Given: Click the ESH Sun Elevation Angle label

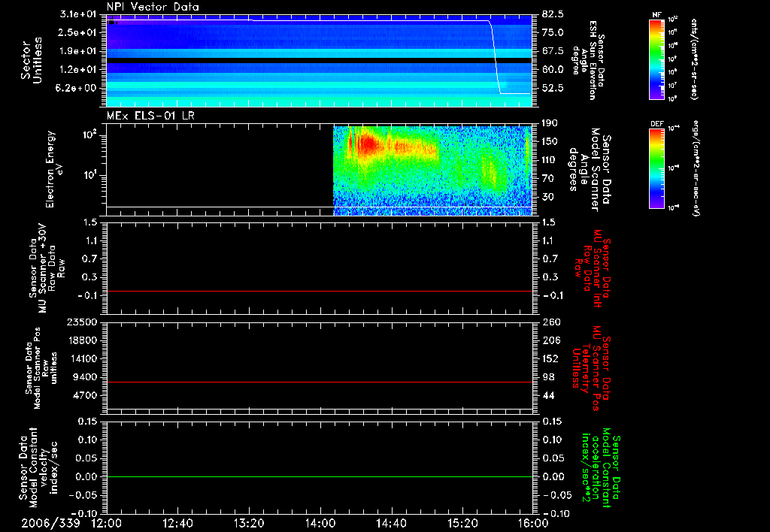Looking at the screenshot, I should click(x=589, y=60).
